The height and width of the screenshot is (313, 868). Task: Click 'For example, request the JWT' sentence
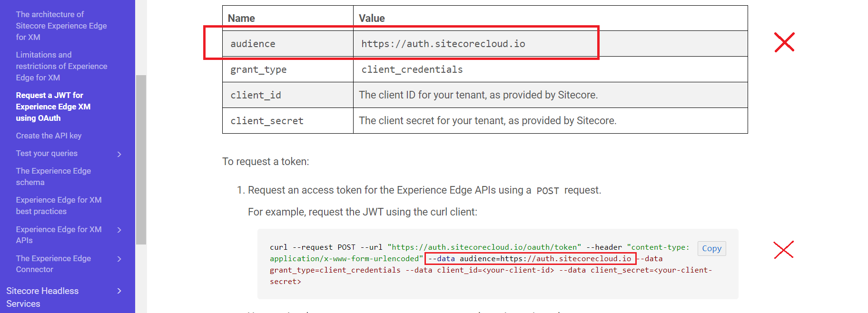point(363,212)
